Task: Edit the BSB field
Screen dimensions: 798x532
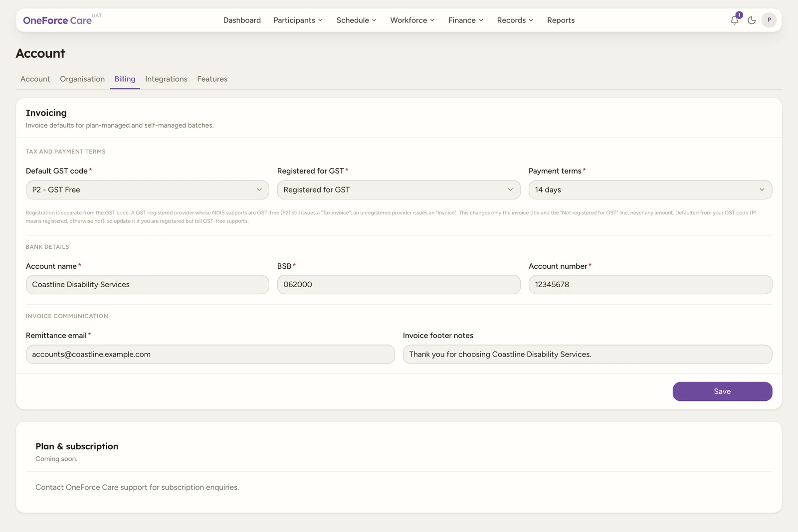Action: (x=399, y=285)
